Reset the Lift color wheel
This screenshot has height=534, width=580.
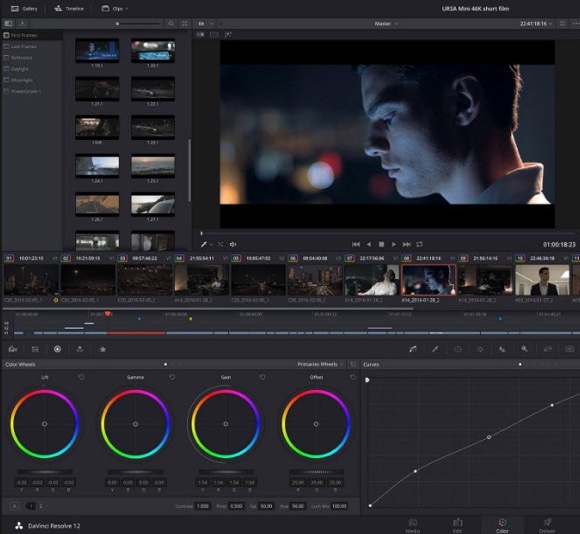(81, 377)
